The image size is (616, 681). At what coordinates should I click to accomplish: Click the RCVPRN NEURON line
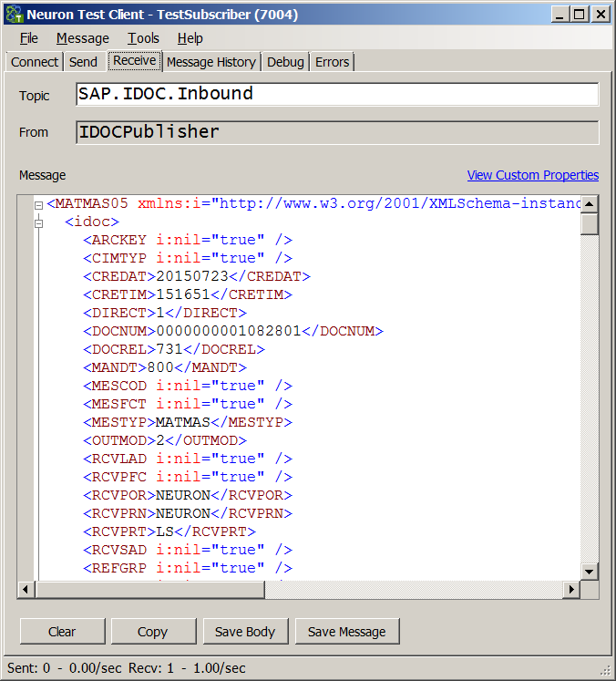(188, 513)
